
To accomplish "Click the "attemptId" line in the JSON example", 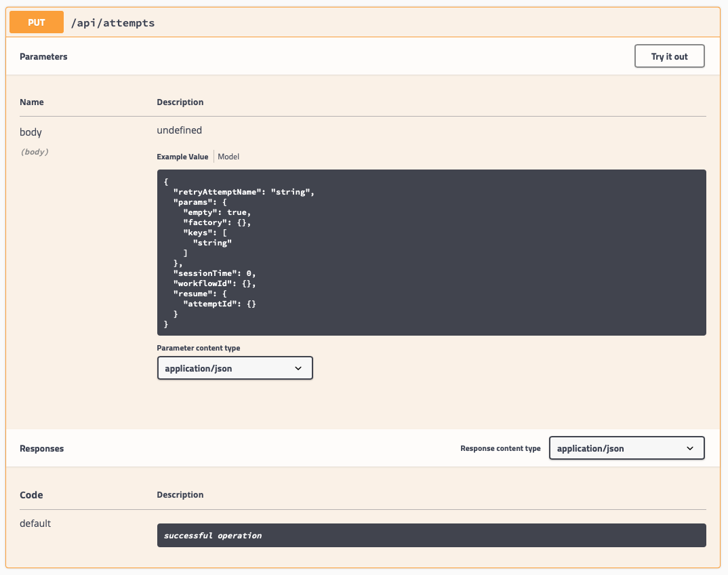I will [x=220, y=304].
